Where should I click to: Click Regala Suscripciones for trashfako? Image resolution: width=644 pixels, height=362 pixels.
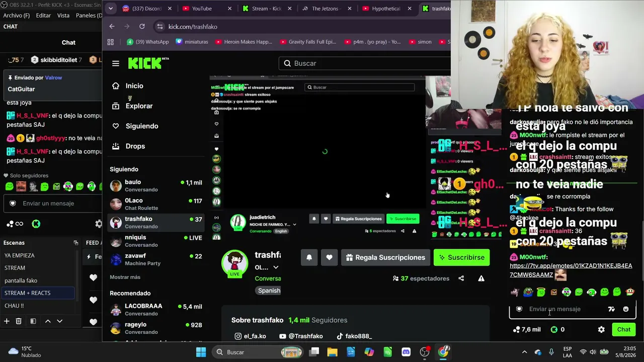click(x=385, y=257)
